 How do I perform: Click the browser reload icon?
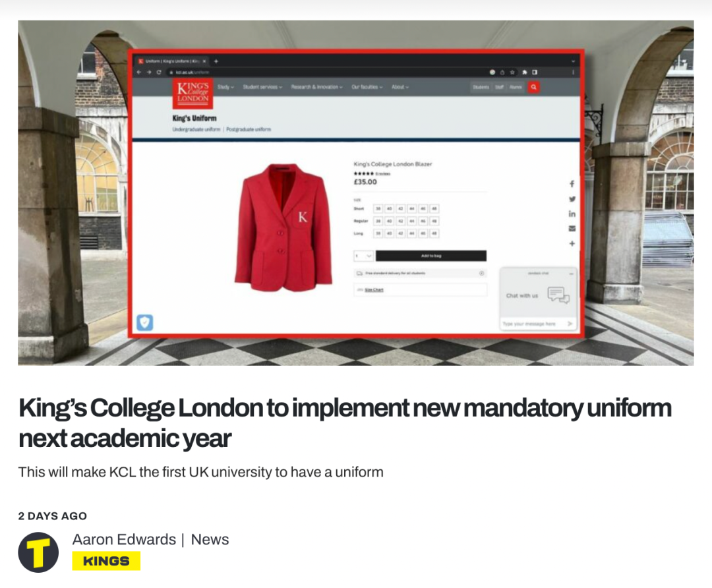click(x=159, y=73)
